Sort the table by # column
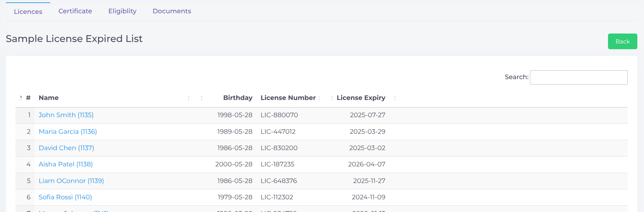Image resolution: width=644 pixels, height=212 pixels. point(25,98)
